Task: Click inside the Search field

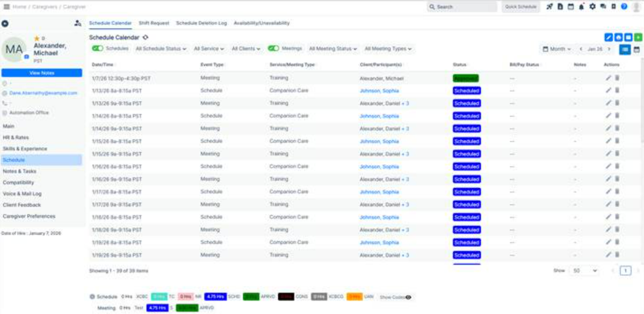Action: (x=462, y=7)
